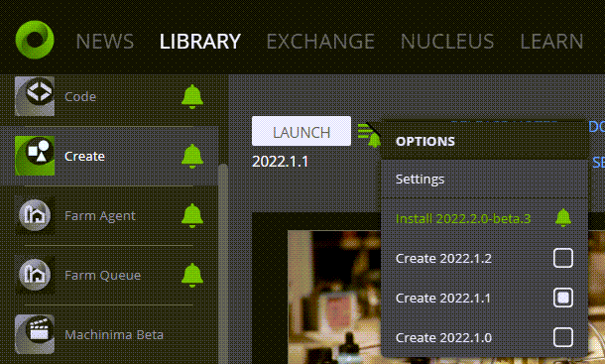Select Machinima Beta in the sidebar
605x364 pixels.
[114, 334]
